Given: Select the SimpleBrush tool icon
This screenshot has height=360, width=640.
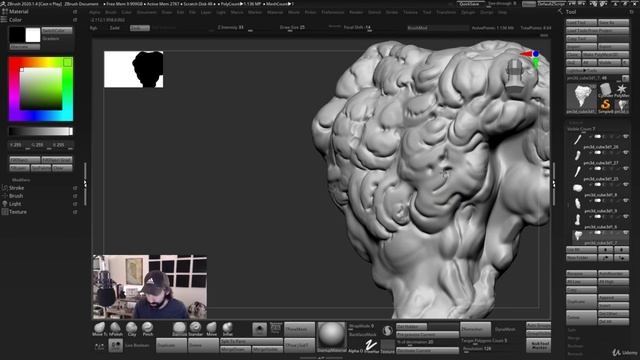Looking at the screenshot, I should coord(605,106).
